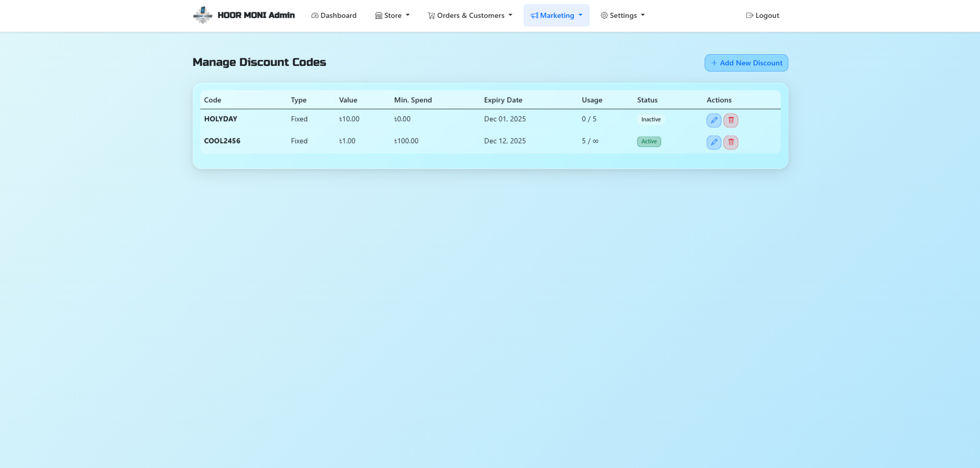Click the Usage column header
Image resolution: width=980 pixels, height=468 pixels.
pos(592,100)
